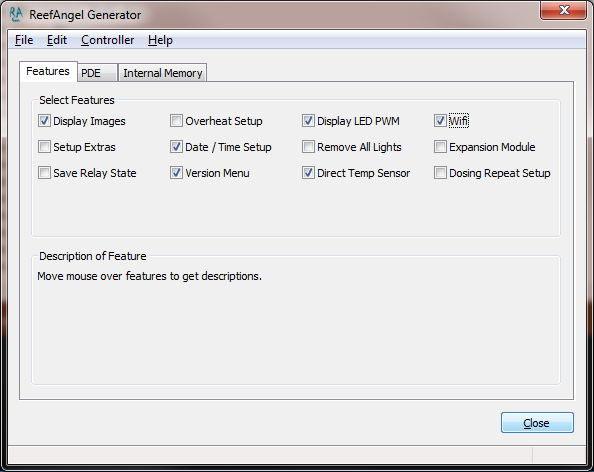Disable Direct Temp Sensor checkbox
Screen dimensions: 594x472
click(x=308, y=173)
